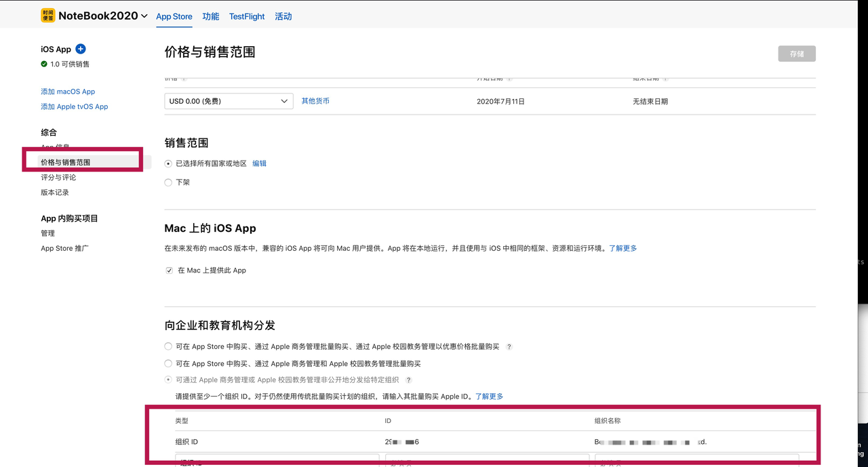Open help icon for the discounted bulk purchase option
This screenshot has width=868, height=467.
pyautogui.click(x=509, y=347)
